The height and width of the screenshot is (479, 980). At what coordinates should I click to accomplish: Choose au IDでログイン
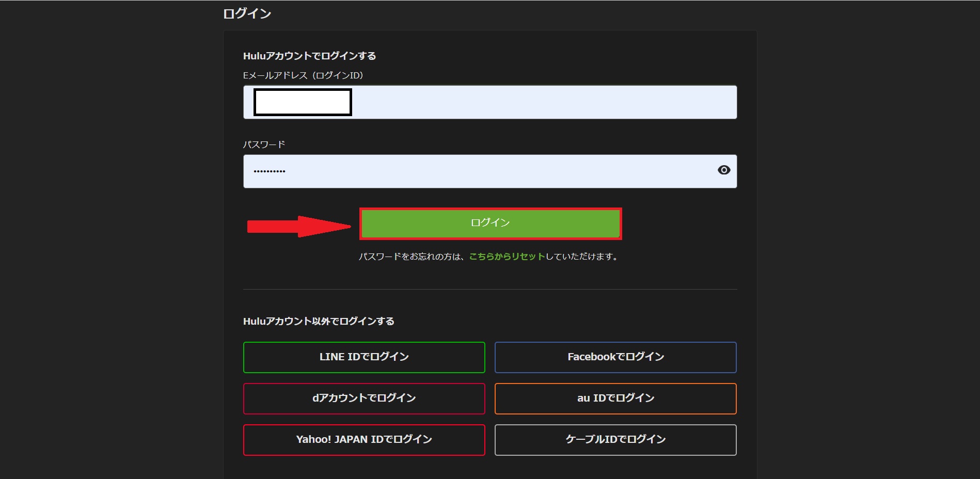615,398
